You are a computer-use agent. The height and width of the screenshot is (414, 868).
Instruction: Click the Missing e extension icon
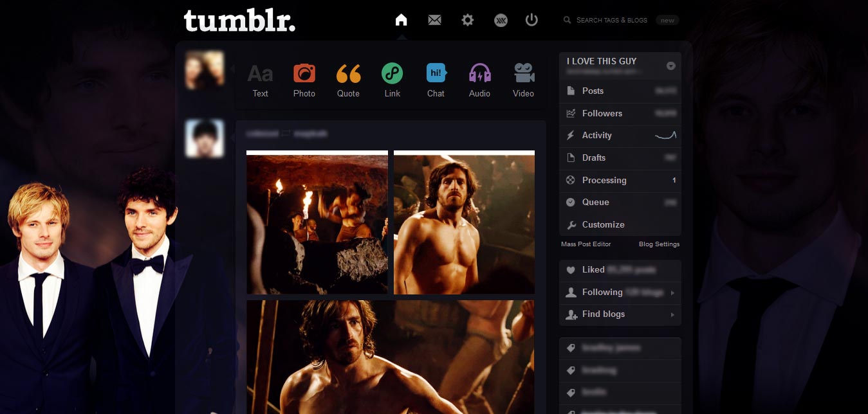tap(501, 21)
